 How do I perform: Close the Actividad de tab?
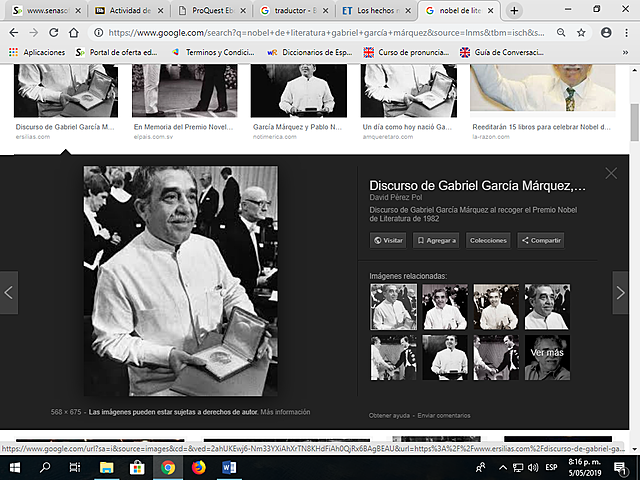(x=161, y=11)
